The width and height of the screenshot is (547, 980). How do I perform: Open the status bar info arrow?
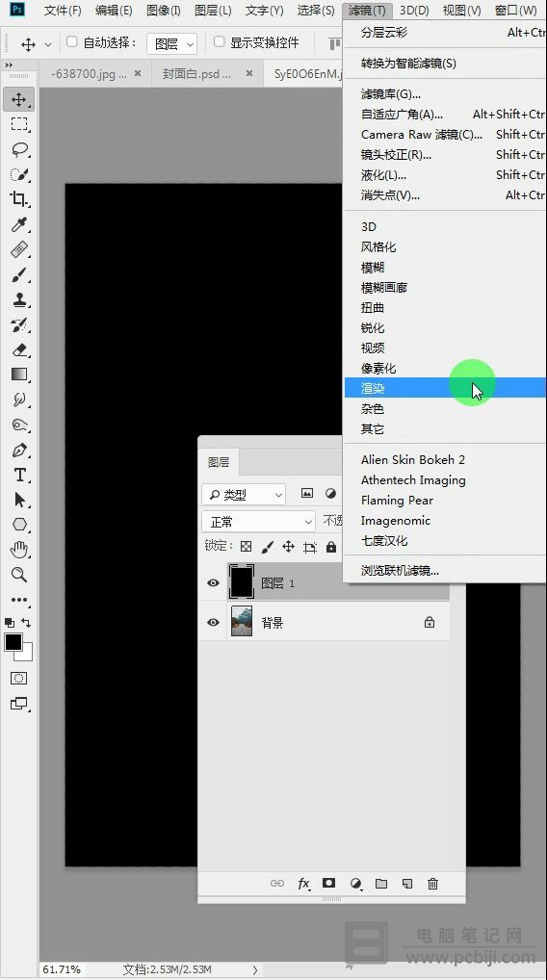(255, 969)
